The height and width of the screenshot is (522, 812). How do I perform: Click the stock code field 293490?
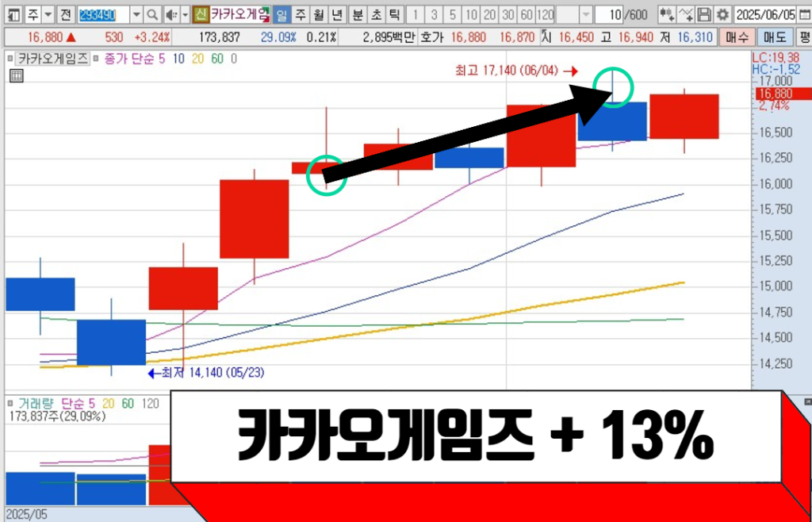point(104,15)
